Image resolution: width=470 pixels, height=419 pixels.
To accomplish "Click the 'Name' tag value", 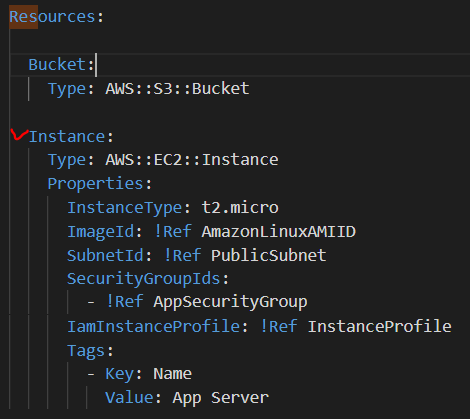I will [x=172, y=374].
